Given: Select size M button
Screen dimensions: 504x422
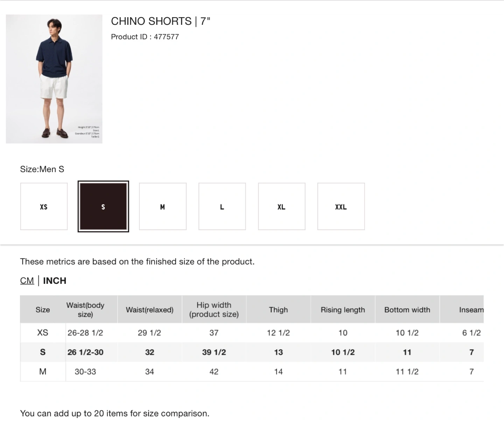Looking at the screenshot, I should [x=163, y=206].
